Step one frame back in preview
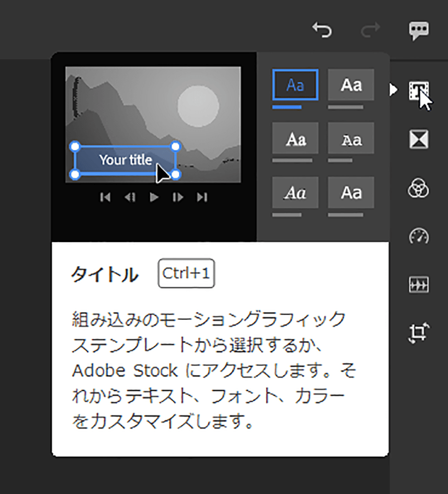This screenshot has height=494, width=448. (130, 197)
